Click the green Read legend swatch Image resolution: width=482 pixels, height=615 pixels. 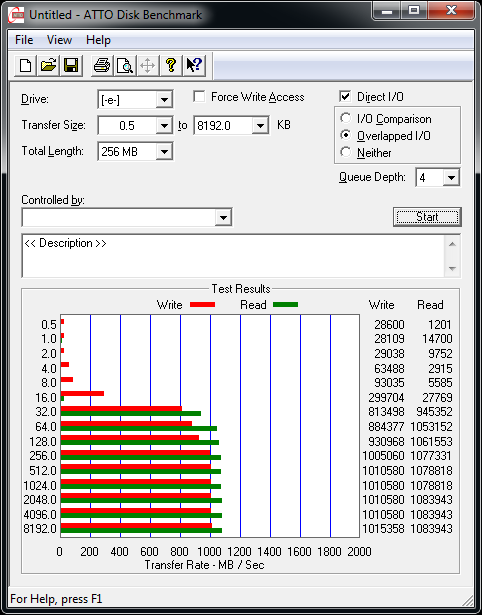coord(286,304)
